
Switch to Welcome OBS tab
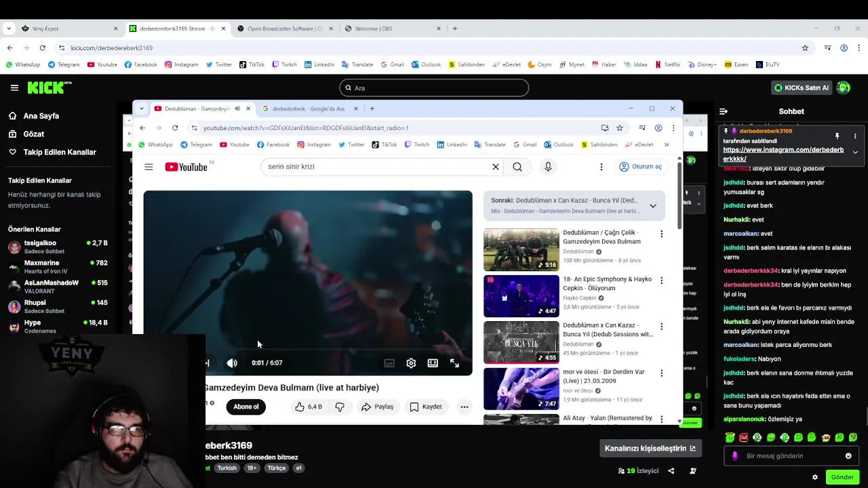[392, 28]
